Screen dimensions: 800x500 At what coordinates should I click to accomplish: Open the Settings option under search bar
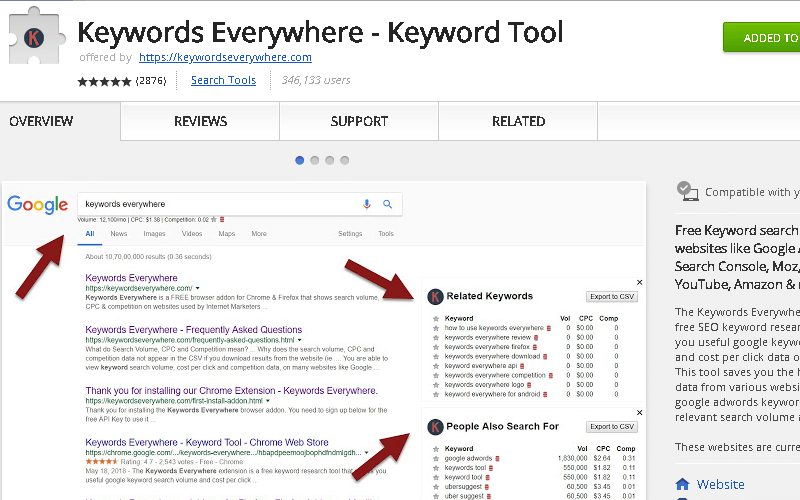click(x=350, y=234)
